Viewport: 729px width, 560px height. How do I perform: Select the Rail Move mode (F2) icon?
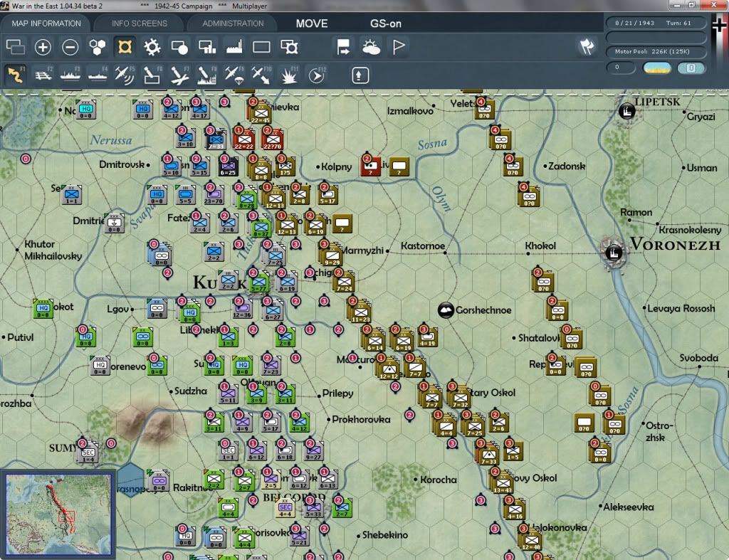pyautogui.click(x=43, y=75)
